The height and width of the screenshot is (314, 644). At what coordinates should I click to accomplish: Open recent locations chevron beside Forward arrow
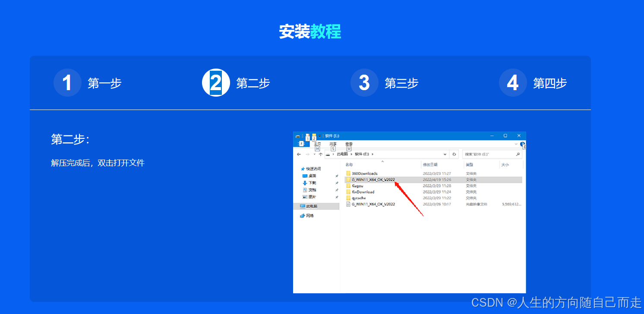pos(314,154)
